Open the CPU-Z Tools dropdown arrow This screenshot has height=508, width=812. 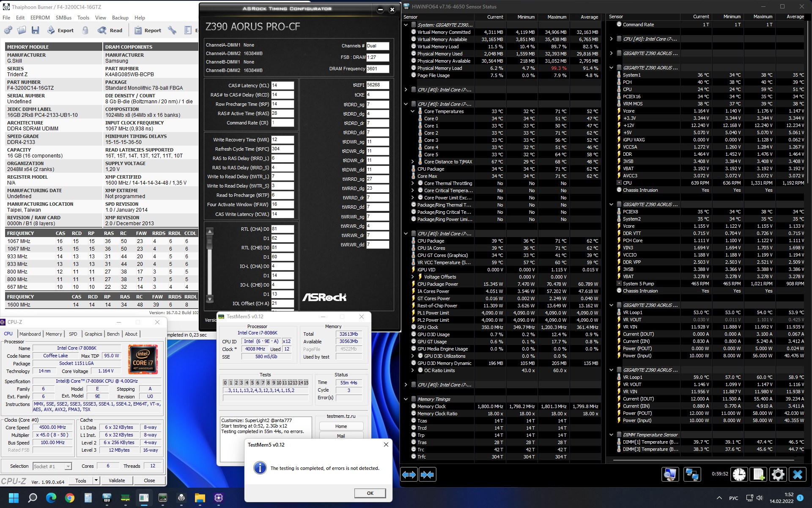click(x=96, y=480)
